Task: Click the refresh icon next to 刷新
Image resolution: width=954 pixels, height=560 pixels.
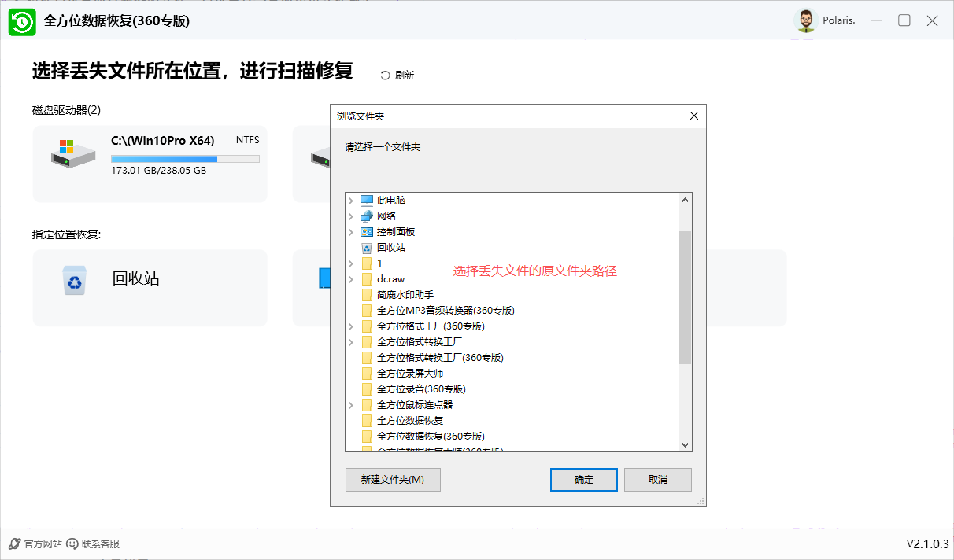Action: pos(385,76)
